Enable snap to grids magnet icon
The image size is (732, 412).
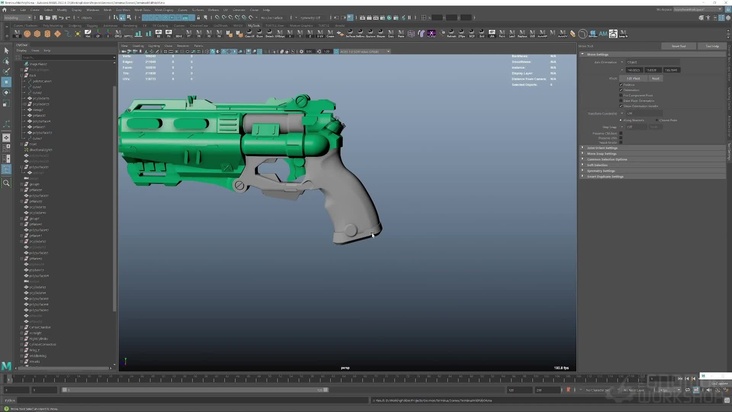tap(217, 18)
